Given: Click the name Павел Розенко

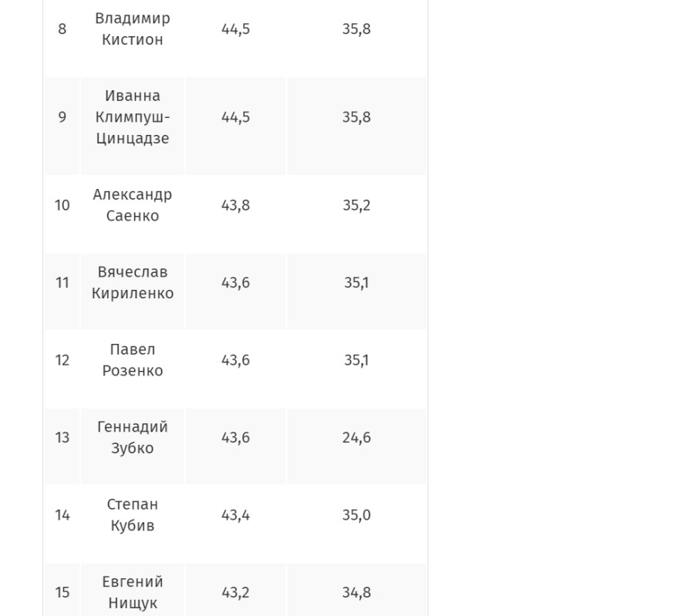Looking at the screenshot, I should [133, 360].
